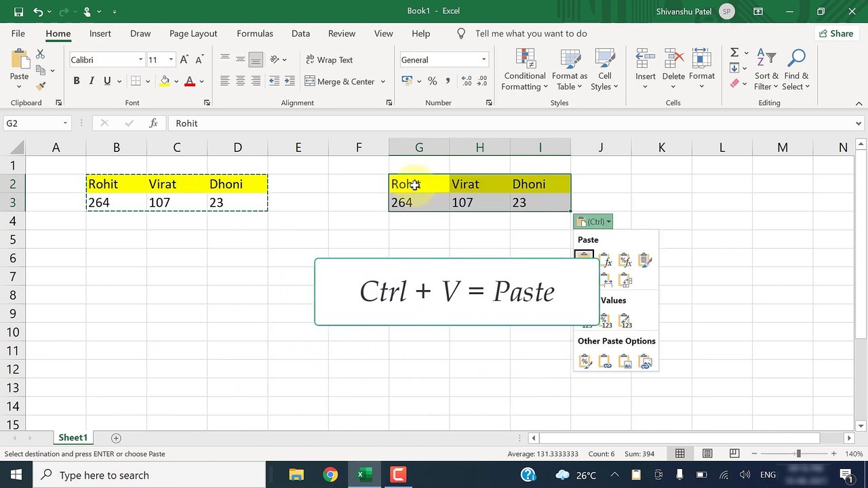Click Conditional Formatting button
The image size is (868, 488).
tap(525, 69)
